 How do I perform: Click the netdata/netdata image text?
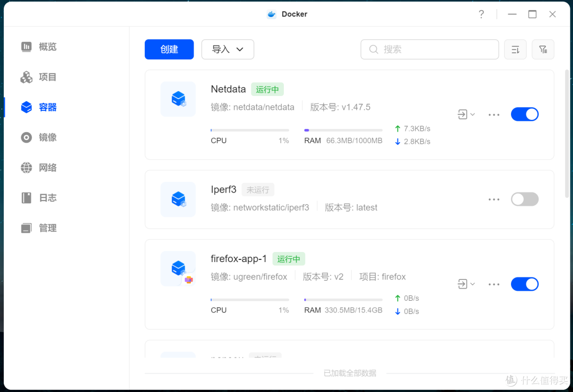tap(264, 107)
